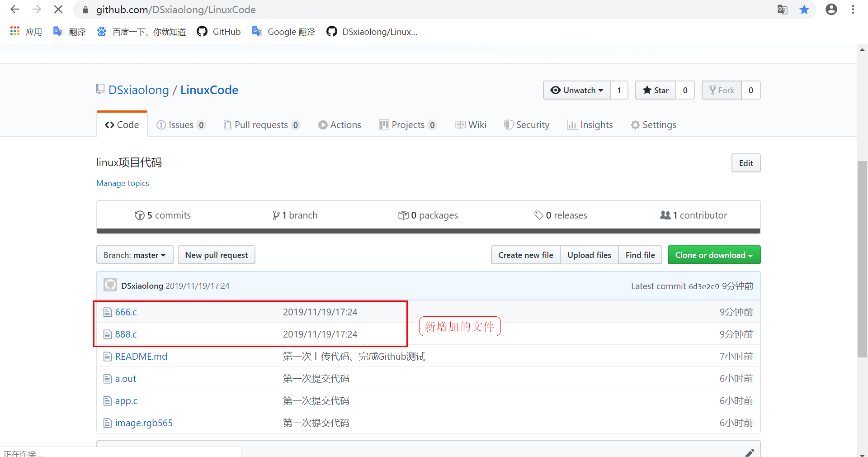Open the Google 翻译 bookmark
The width and height of the screenshot is (868, 457).
(x=283, y=32)
